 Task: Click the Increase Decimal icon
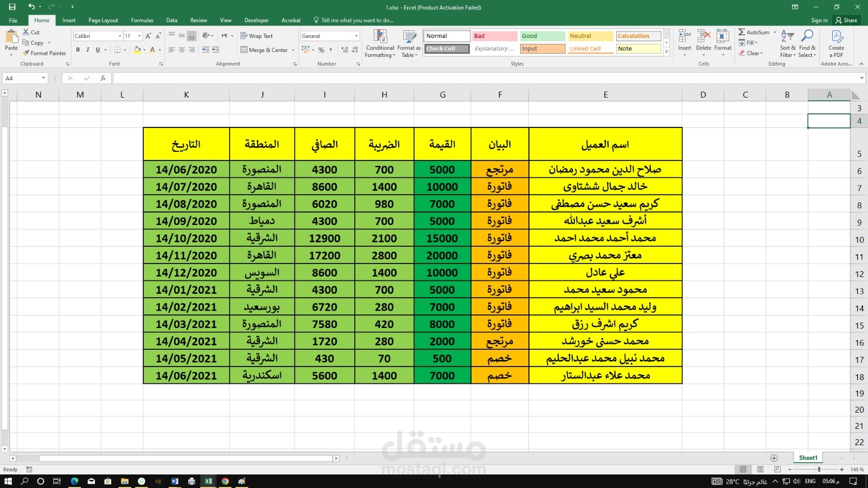pyautogui.click(x=344, y=50)
